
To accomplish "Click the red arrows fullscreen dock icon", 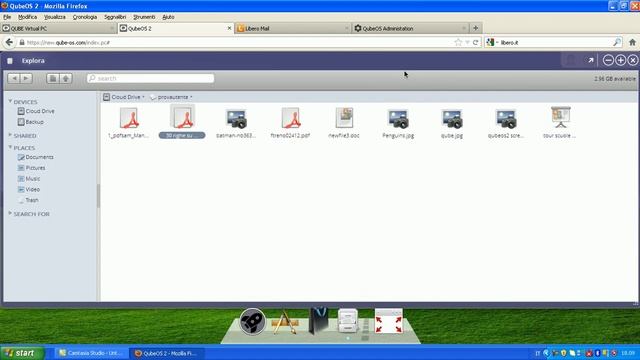I will pyautogui.click(x=389, y=321).
